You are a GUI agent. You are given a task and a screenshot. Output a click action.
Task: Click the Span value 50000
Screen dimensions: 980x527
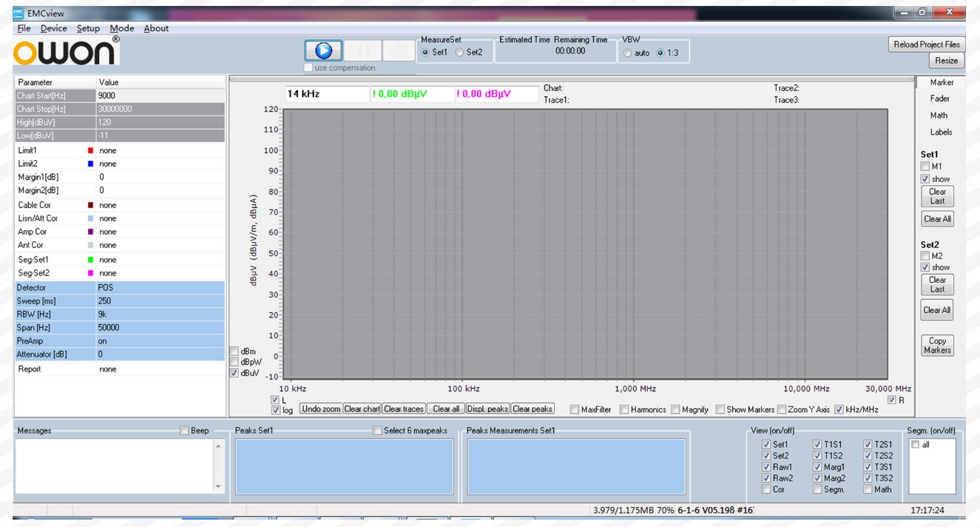160,328
